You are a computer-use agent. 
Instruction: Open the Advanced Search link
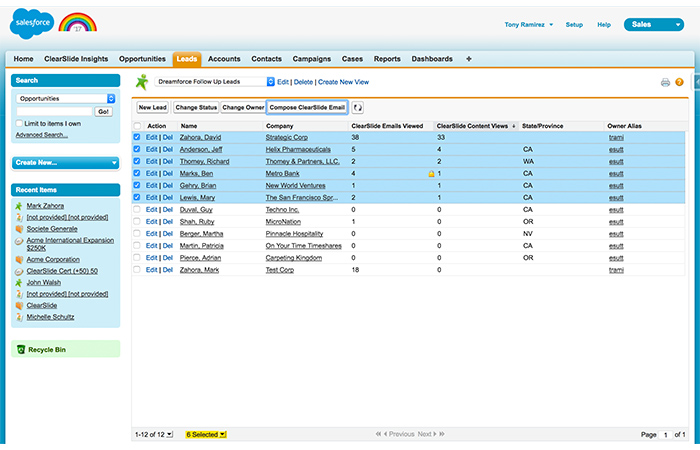tap(42, 135)
